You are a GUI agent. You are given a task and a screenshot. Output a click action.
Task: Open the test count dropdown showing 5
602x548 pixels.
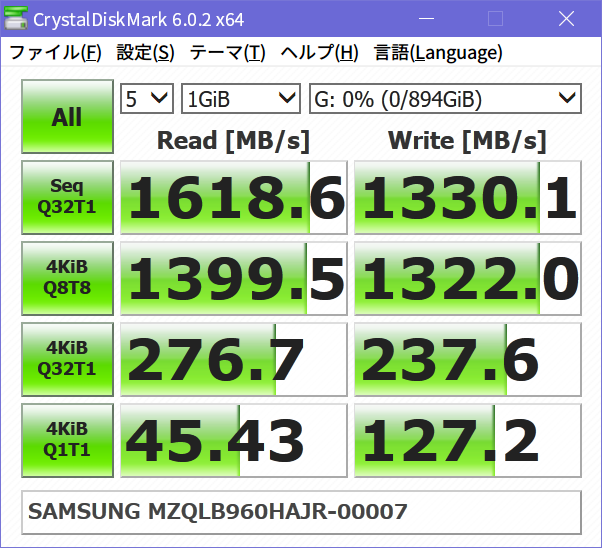coord(147,98)
